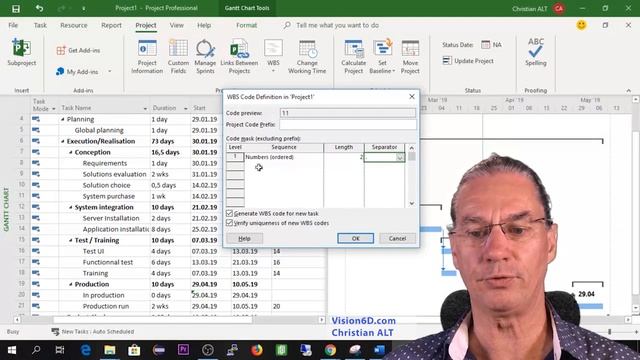The width and height of the screenshot is (640, 360).
Task: Confirm the WBS dialog with OK
Action: coord(356,238)
